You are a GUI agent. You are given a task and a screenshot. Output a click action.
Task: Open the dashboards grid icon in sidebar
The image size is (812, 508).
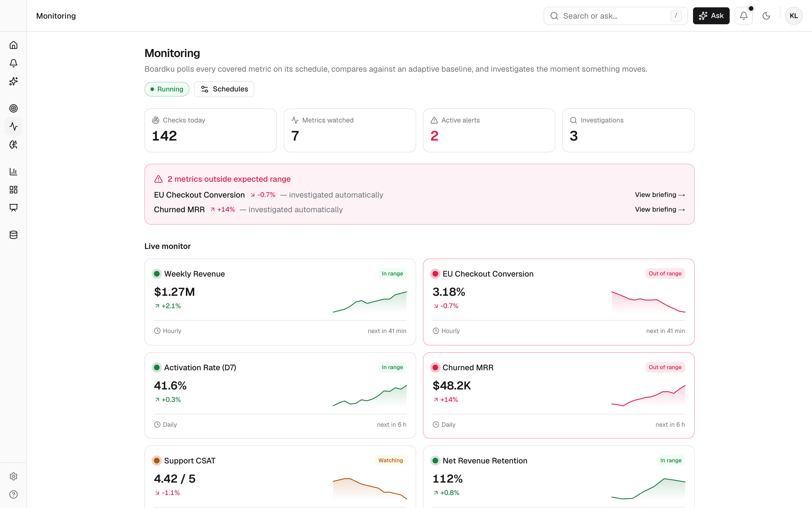(x=14, y=189)
